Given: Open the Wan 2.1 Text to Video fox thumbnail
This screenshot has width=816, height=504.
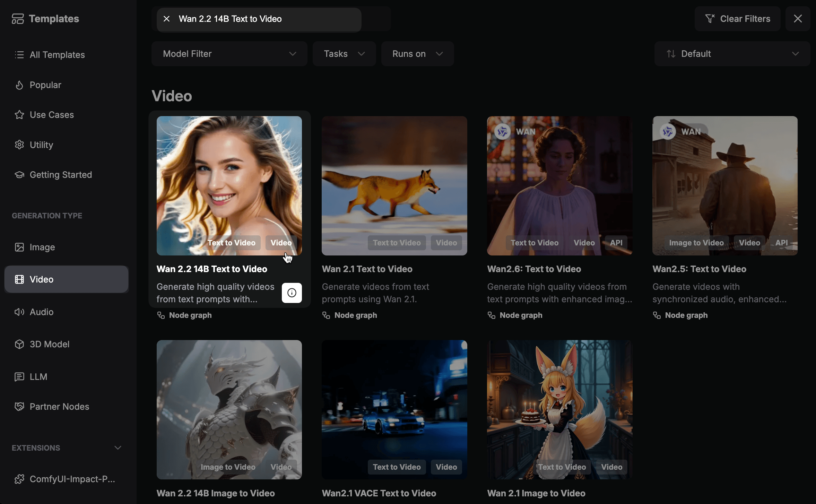Looking at the screenshot, I should [394, 185].
